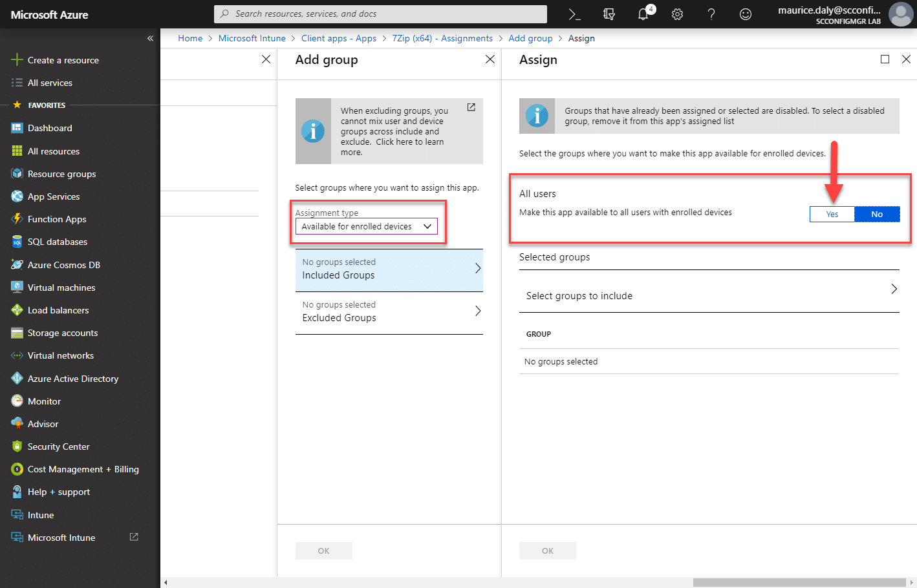Screen dimensions: 917x588
Task: Expand the Included Groups row
Action: coord(389,269)
